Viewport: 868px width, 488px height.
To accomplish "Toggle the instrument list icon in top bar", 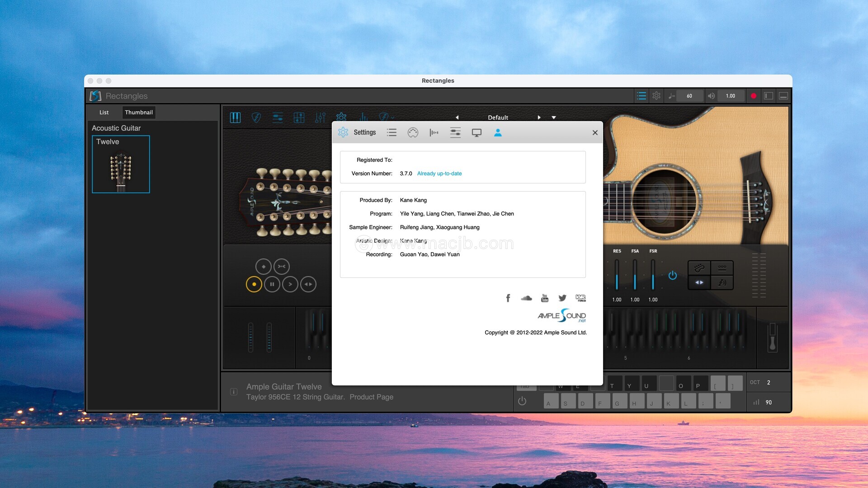I will (641, 96).
